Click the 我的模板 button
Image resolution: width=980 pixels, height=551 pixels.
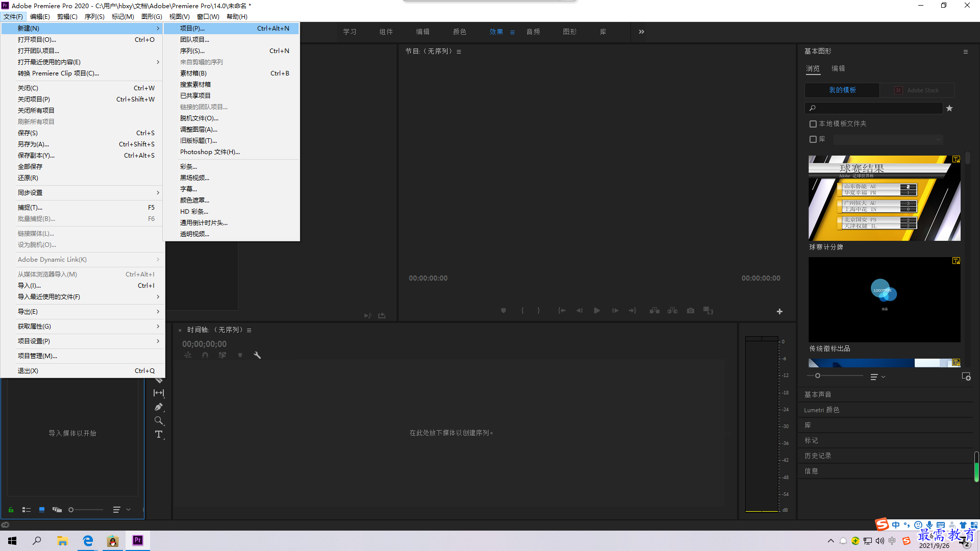coord(842,90)
